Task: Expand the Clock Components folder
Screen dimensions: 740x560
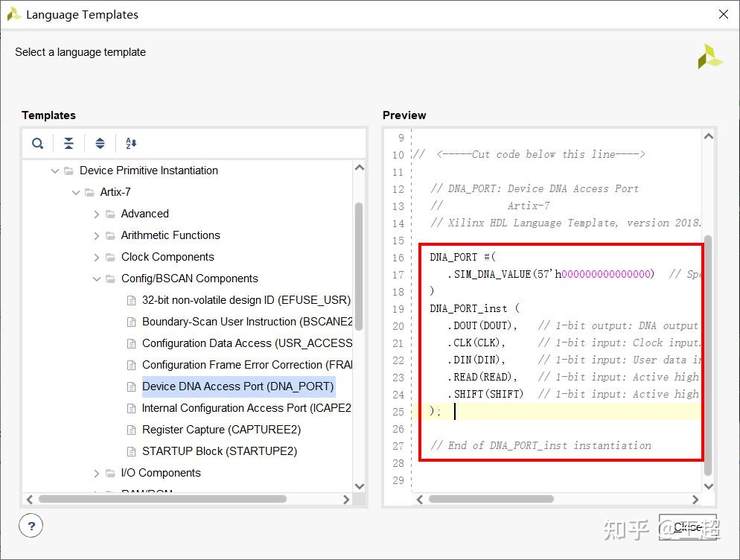Action: (x=96, y=258)
